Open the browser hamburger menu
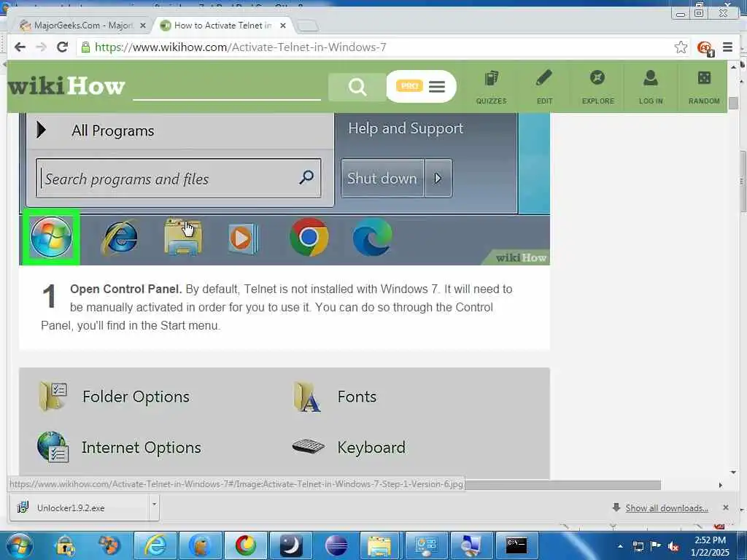 click(727, 47)
